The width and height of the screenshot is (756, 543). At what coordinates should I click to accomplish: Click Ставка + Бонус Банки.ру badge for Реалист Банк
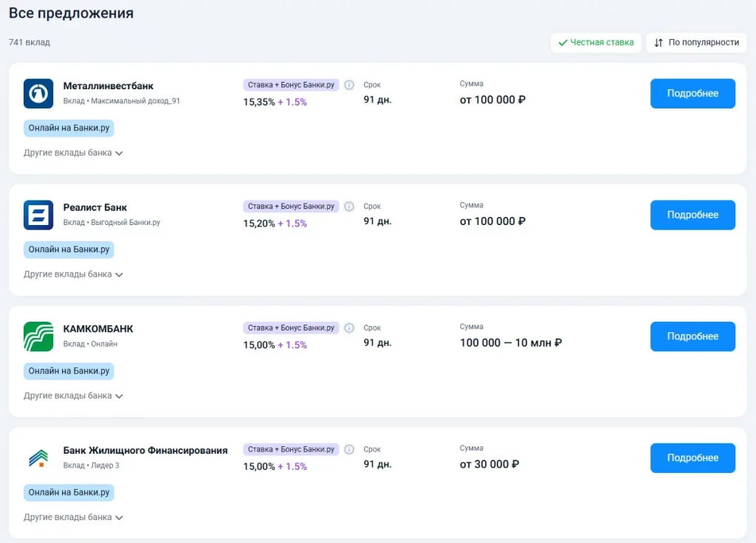(x=291, y=207)
